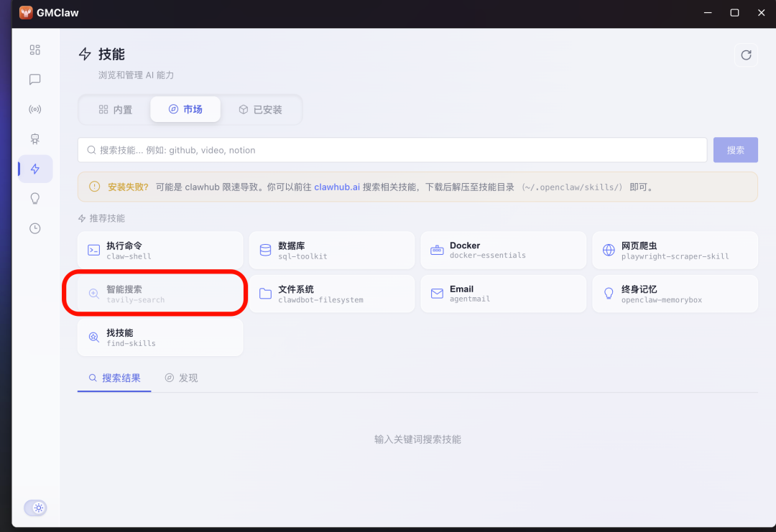Image resolution: width=776 pixels, height=532 pixels.
Task: Click the lightbulb icon on 终身记忆 card
Action: pyautogui.click(x=609, y=294)
